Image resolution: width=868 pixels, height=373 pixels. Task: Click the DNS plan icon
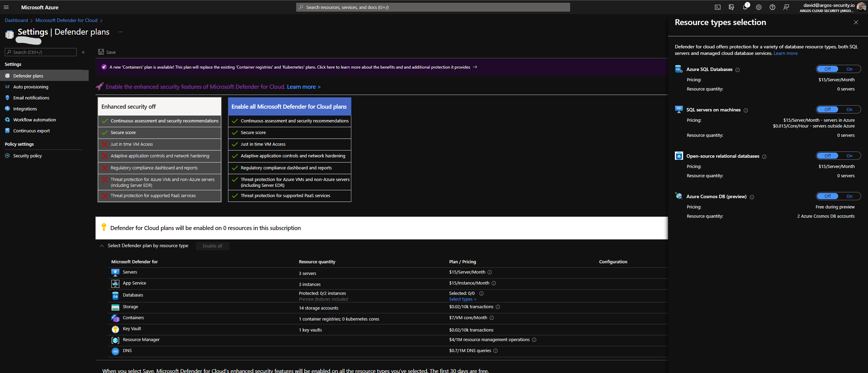click(115, 351)
